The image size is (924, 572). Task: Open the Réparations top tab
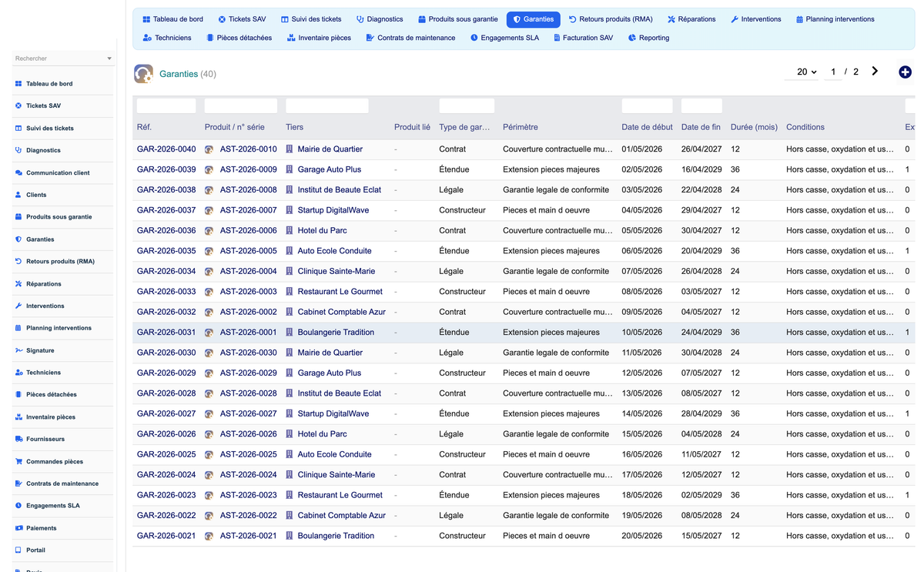[x=691, y=19]
